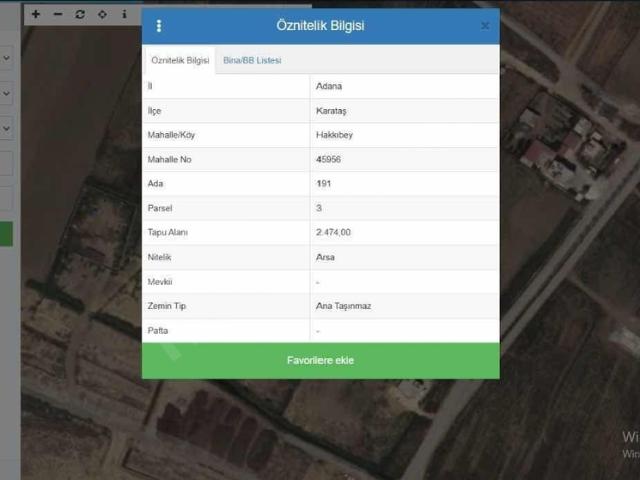640x480 pixels.
Task: Select the Mahalle No value 45956
Action: (x=328, y=160)
